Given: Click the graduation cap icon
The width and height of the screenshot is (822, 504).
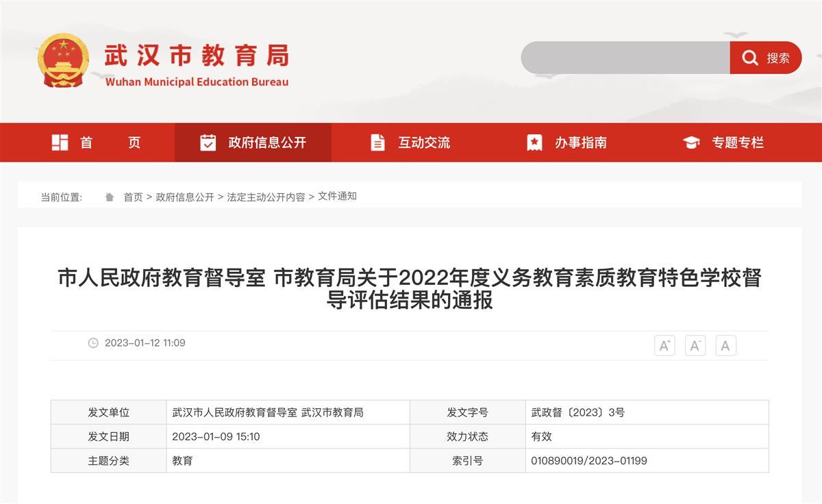Looking at the screenshot, I should coord(691,142).
